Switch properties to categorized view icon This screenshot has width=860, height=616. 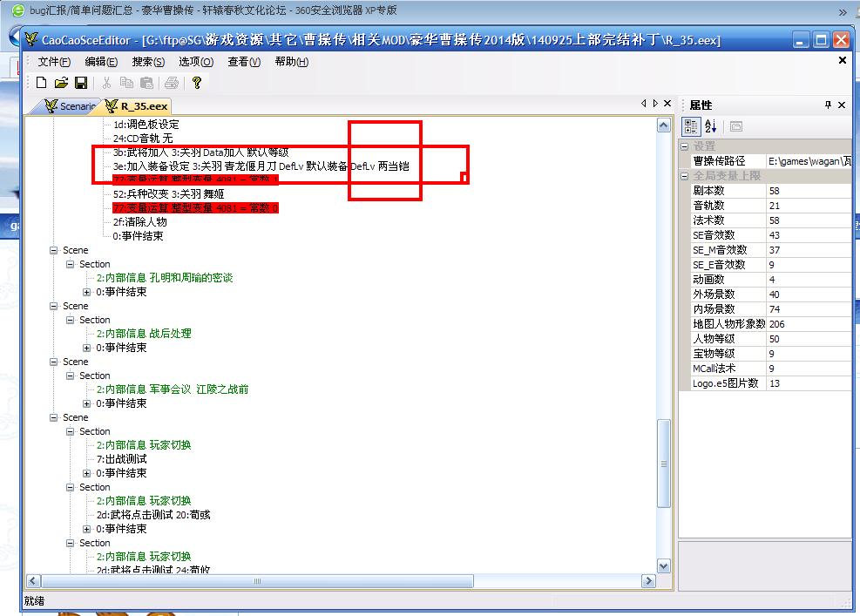coord(691,126)
